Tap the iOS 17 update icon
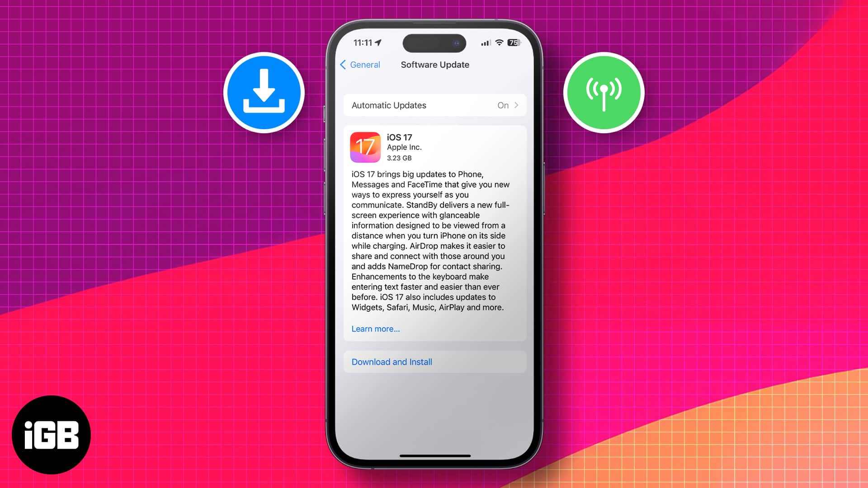Viewport: 868px width, 488px height. (366, 146)
